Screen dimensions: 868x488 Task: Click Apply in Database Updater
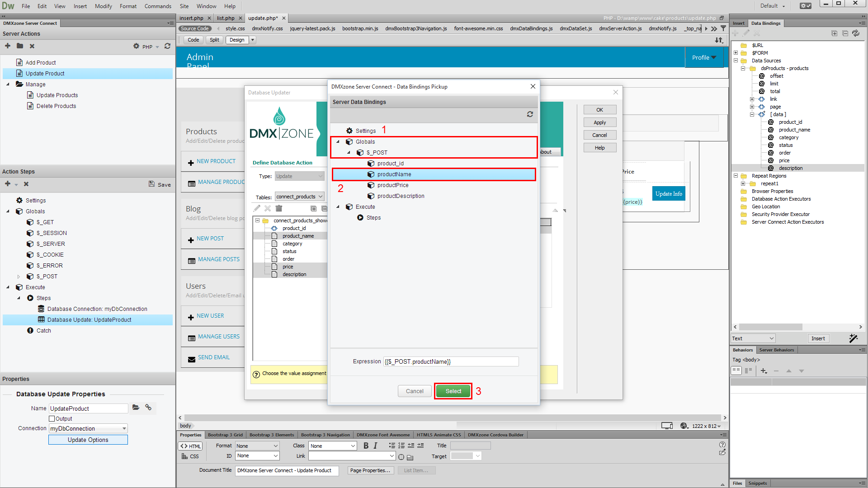click(x=599, y=122)
